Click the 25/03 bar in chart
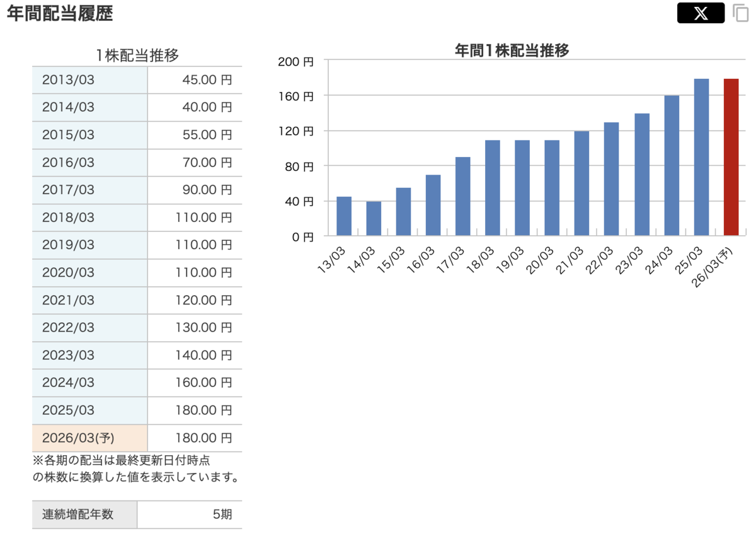The width and height of the screenshot is (756, 534). (x=701, y=157)
